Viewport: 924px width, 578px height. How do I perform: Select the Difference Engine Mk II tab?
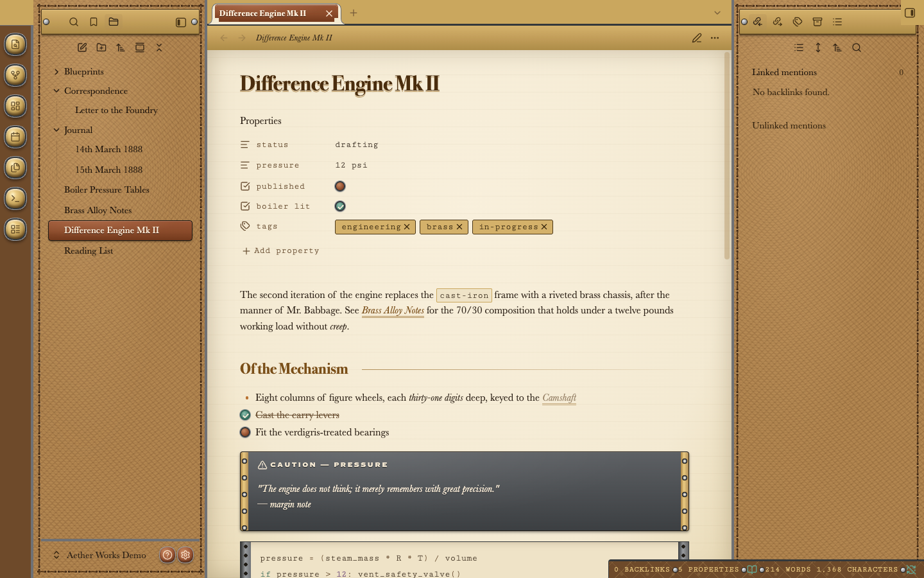pyautogui.click(x=276, y=13)
